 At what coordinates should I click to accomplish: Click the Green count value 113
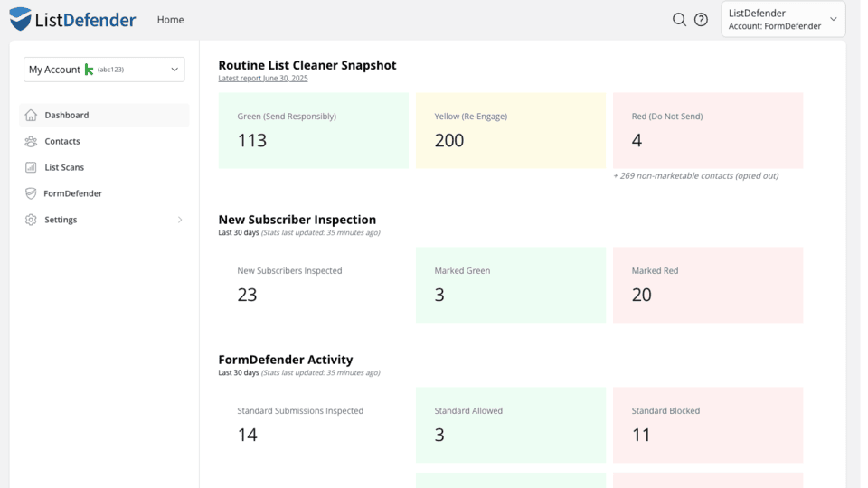coord(252,141)
